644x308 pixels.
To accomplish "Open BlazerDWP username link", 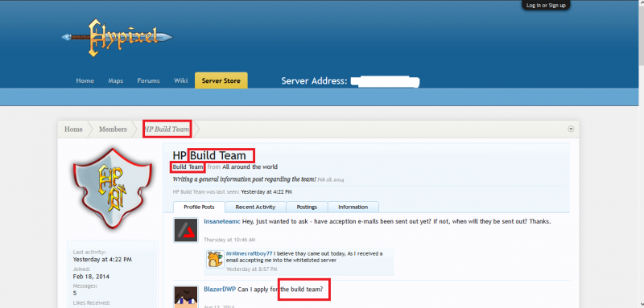I will tap(220, 290).
